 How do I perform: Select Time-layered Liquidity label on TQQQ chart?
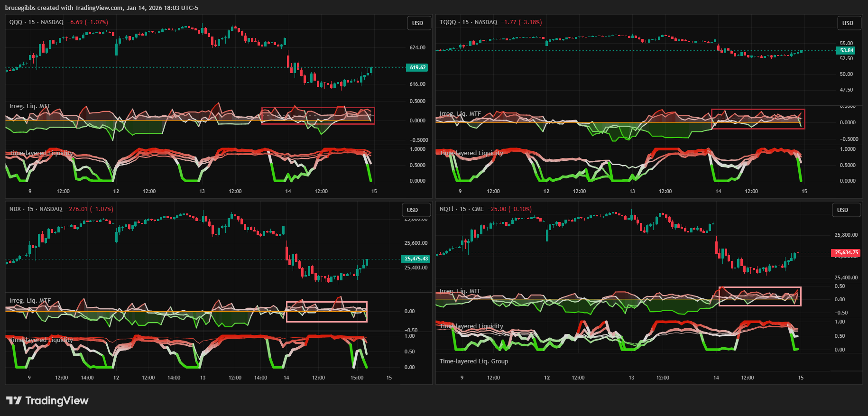471,153
